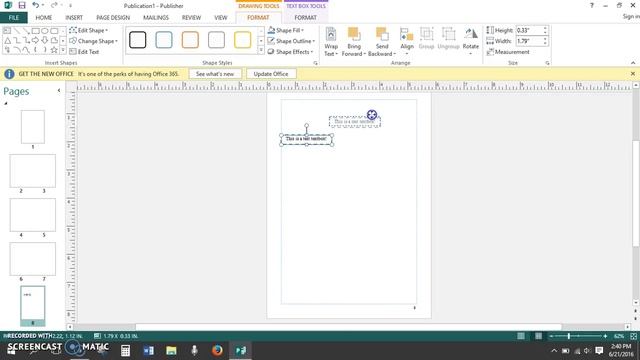Open the PAGE DESIGN tab
The height and width of the screenshot is (360, 640).
(x=113, y=18)
